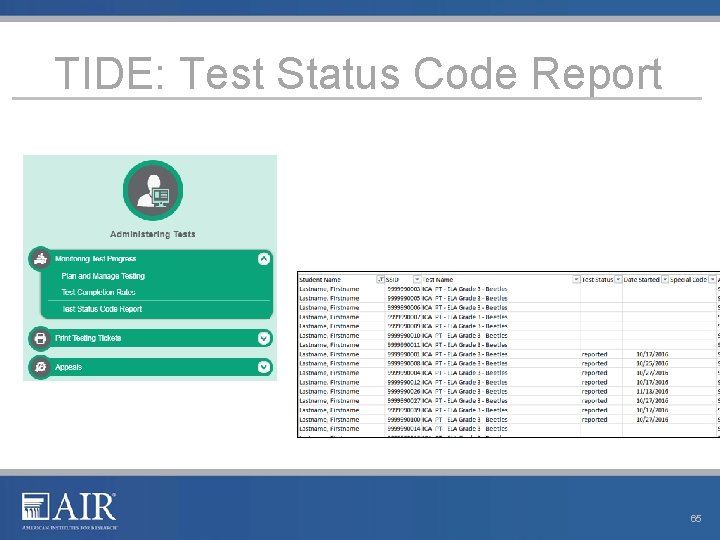Select SSID cell 9999990027

404,401
